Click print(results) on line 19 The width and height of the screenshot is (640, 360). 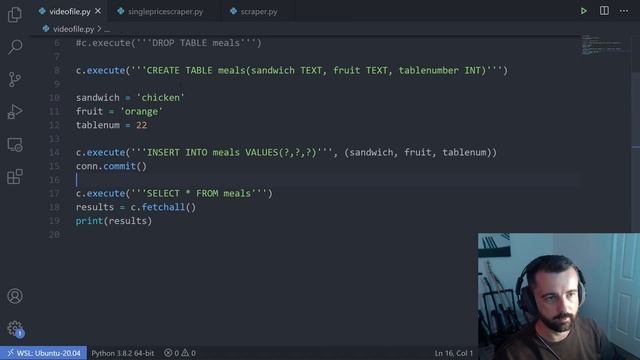tap(114, 221)
